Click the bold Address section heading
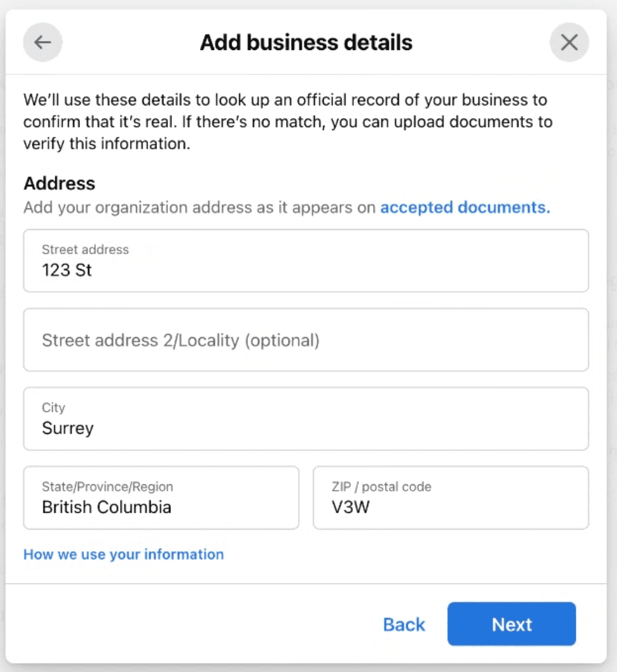The image size is (617, 672). (x=59, y=183)
